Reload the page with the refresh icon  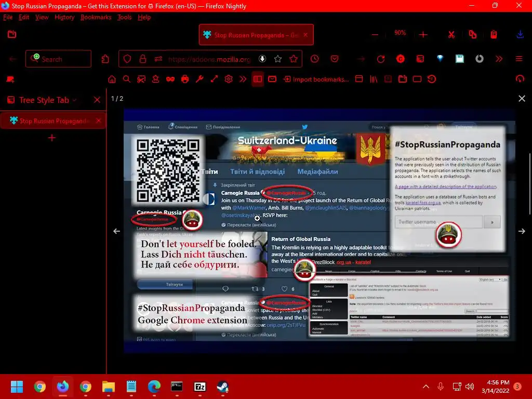(381, 59)
